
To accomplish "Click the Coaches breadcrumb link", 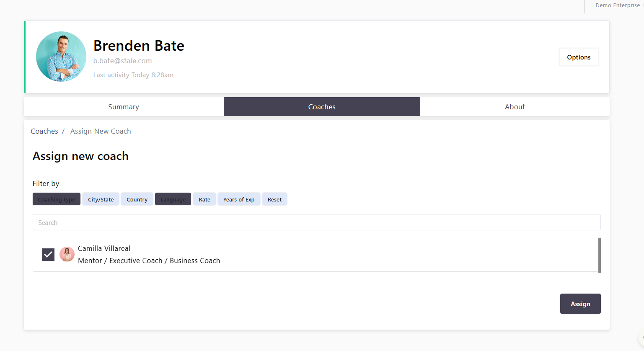I will 44,131.
